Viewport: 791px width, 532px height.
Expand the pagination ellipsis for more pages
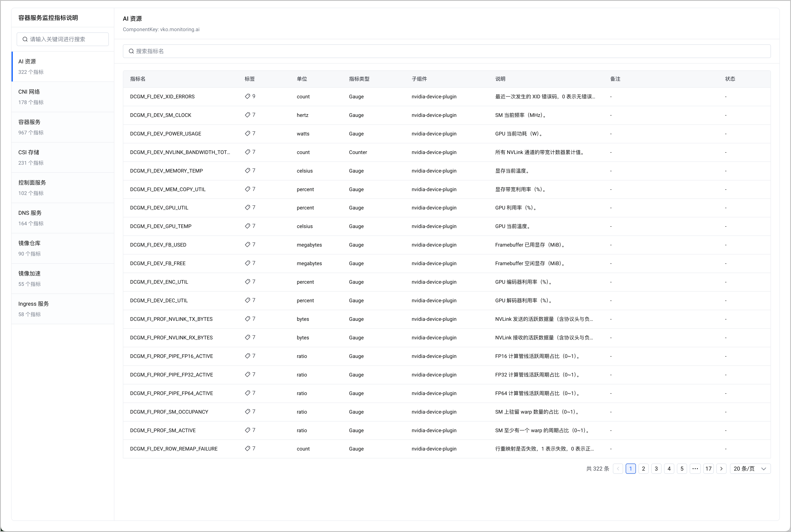tap(695, 469)
